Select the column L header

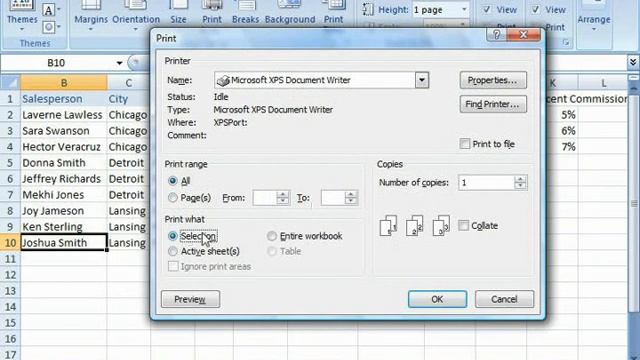[x=603, y=83]
